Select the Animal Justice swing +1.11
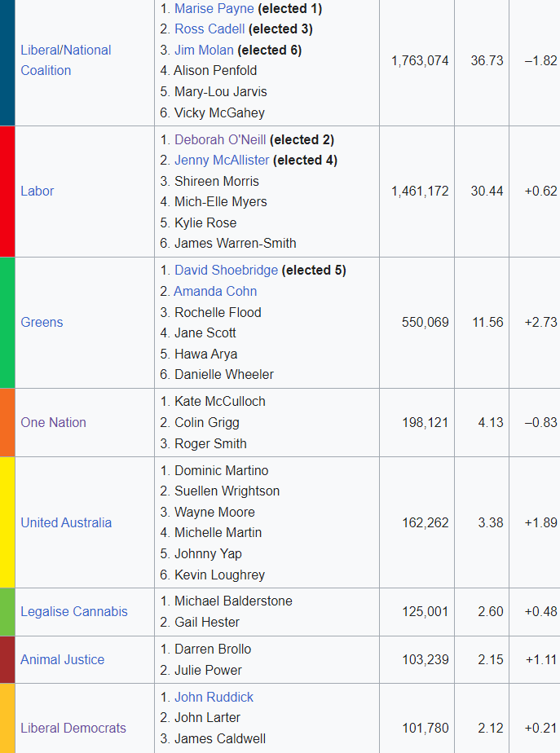 tap(541, 660)
